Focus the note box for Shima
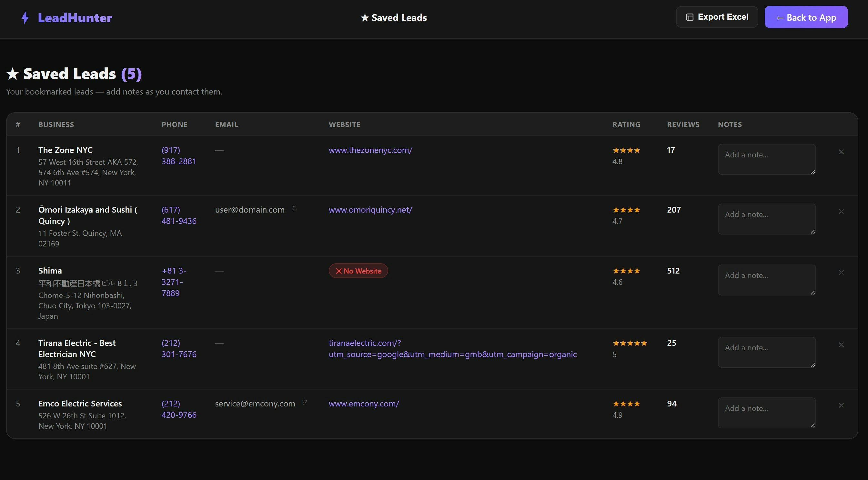The width and height of the screenshot is (868, 480). click(x=766, y=280)
